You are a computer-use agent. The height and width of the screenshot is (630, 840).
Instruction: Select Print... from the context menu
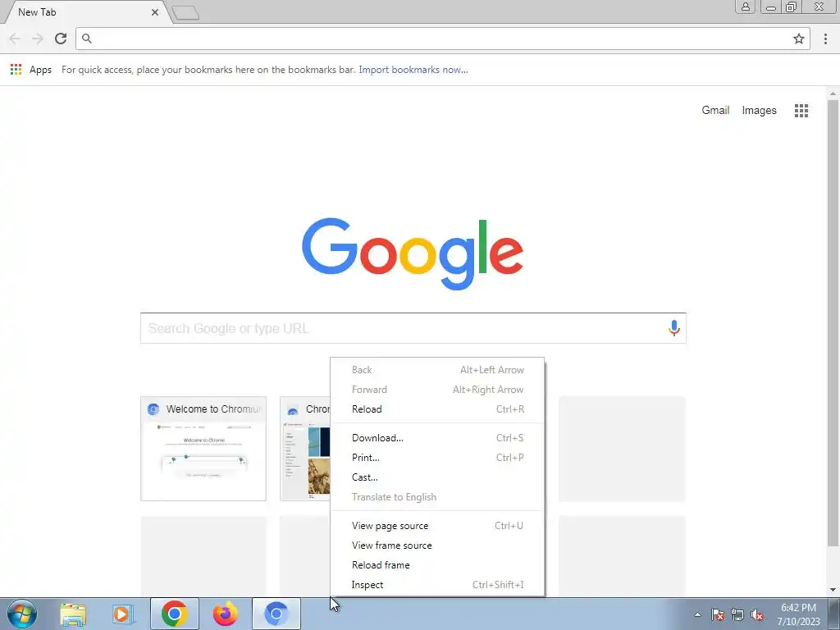click(x=437, y=458)
